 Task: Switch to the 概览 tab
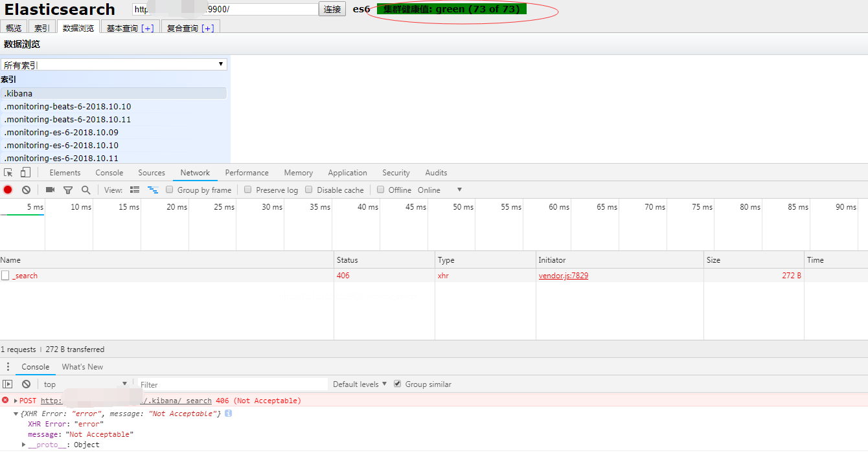click(14, 28)
